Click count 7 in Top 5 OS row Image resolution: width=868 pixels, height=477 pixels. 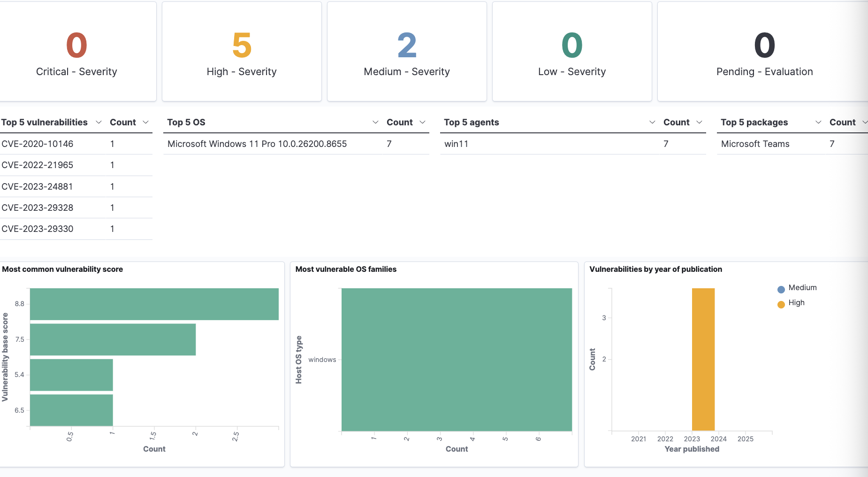389,144
